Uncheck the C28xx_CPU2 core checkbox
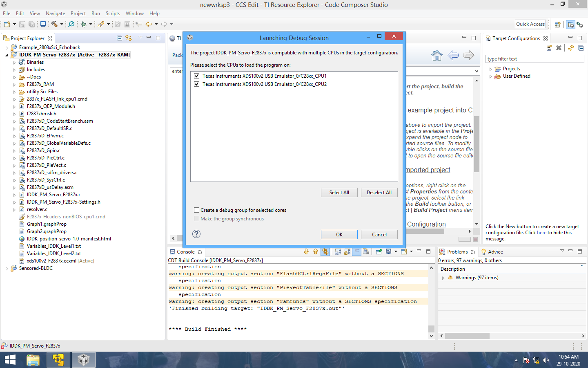The image size is (588, 368). click(197, 84)
